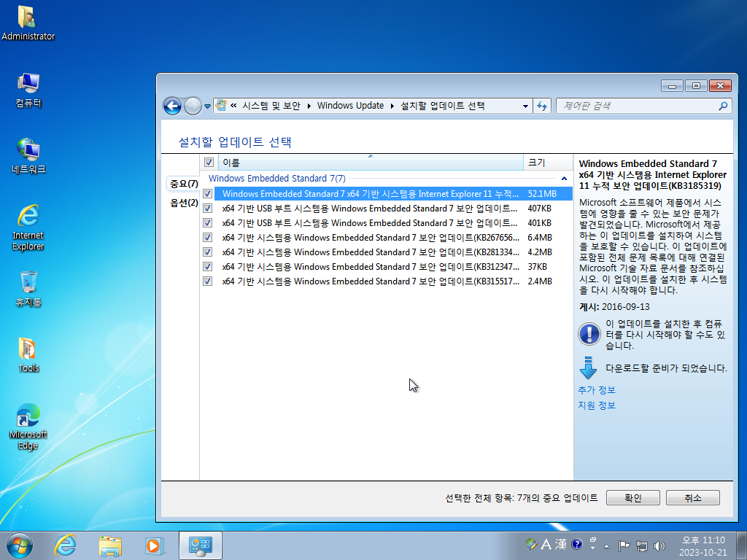Select the 옵션(2) tab

click(184, 203)
